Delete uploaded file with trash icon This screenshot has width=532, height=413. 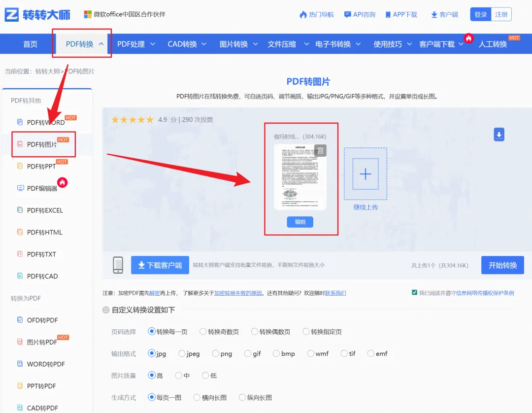320,151
